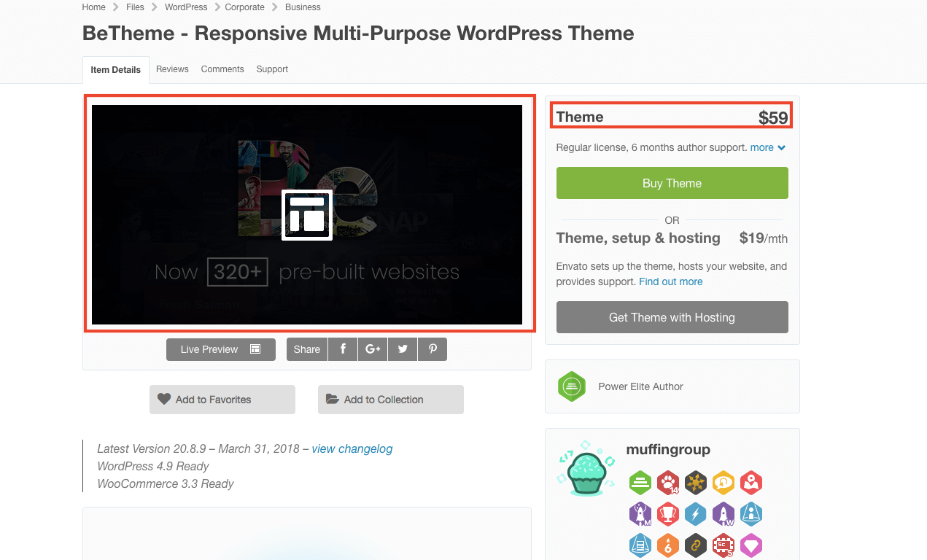Click the red paw print badge
This screenshot has width=927, height=560.
pos(667,482)
